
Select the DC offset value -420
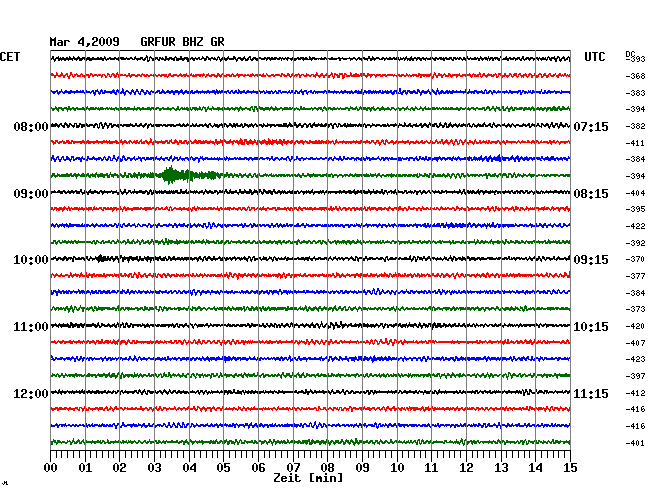[x=635, y=326]
